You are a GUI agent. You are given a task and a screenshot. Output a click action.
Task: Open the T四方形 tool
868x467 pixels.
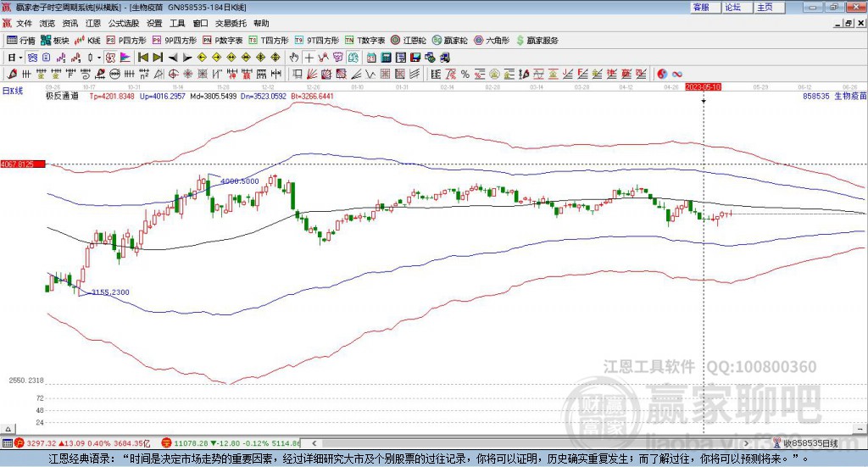(269, 41)
